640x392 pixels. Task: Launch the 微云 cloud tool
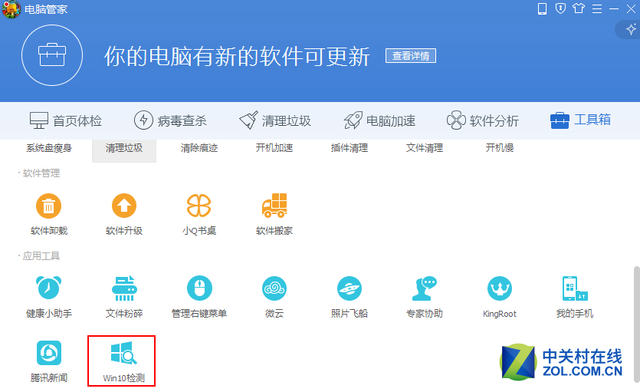tap(274, 297)
